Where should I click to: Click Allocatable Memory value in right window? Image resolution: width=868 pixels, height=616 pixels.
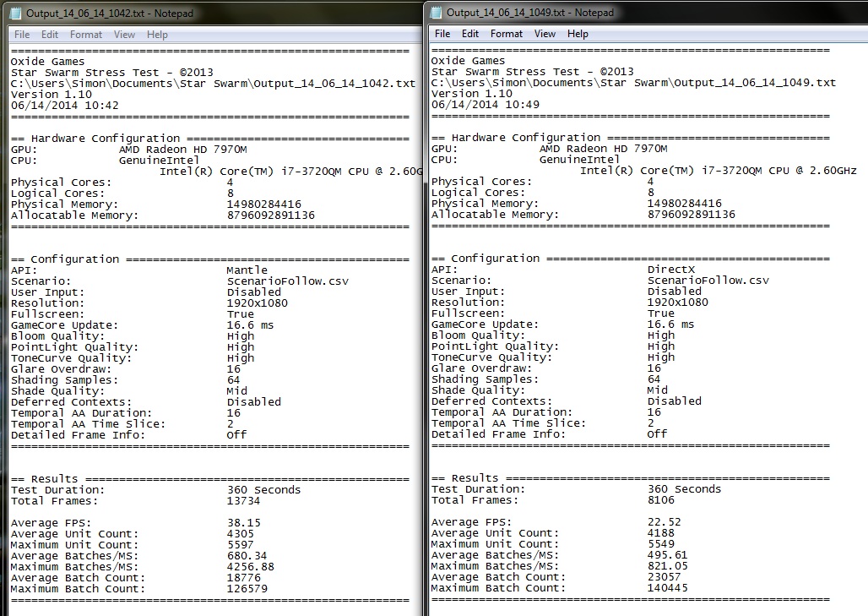tap(692, 215)
